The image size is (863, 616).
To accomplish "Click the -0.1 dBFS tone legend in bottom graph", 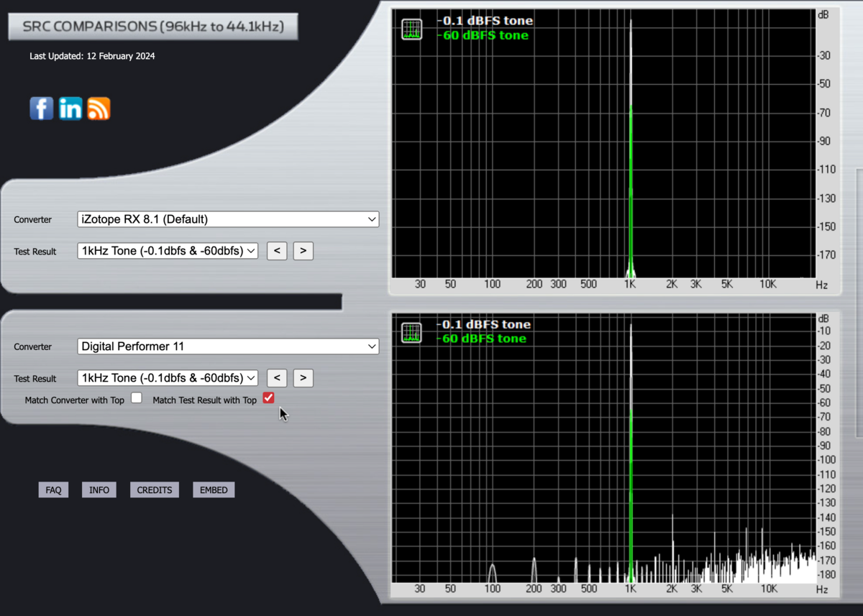I will tap(483, 324).
